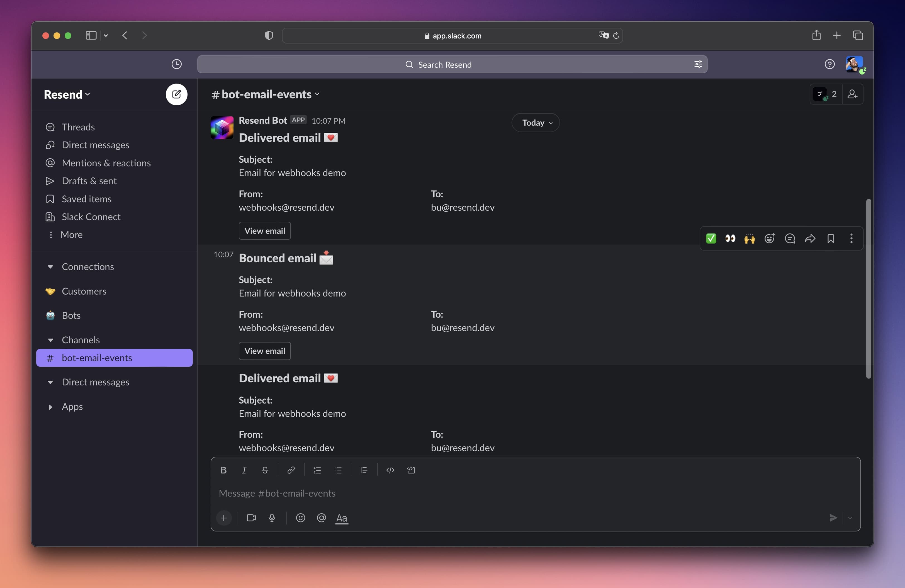
Task: Compose a new message with the pencil icon
Action: (176, 94)
